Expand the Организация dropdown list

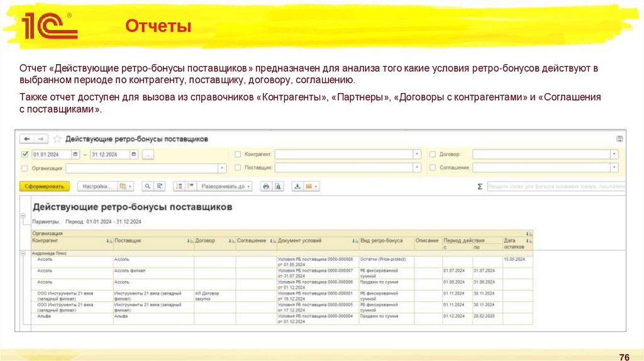tap(222, 169)
